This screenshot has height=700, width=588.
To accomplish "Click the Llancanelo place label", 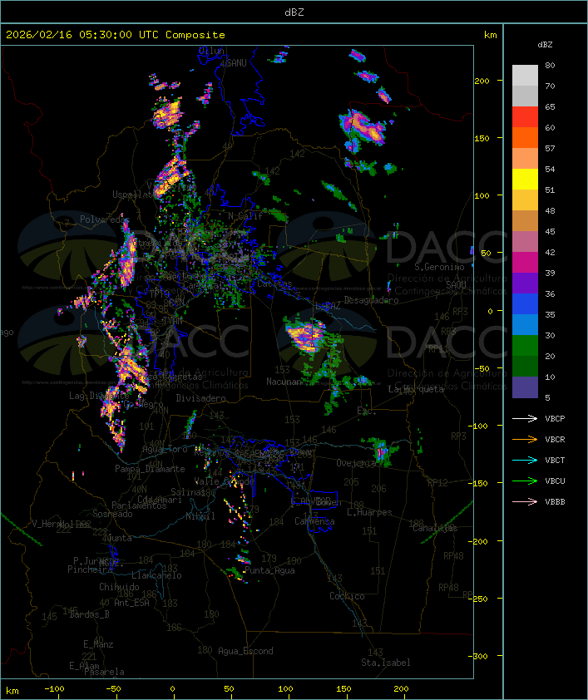I will pos(156,575).
